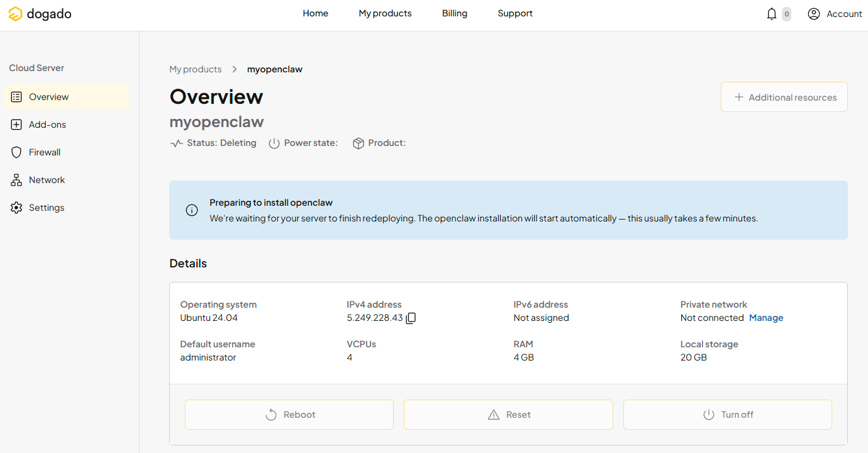Open the Support menu
Viewport: 868px width, 453px height.
pos(515,13)
